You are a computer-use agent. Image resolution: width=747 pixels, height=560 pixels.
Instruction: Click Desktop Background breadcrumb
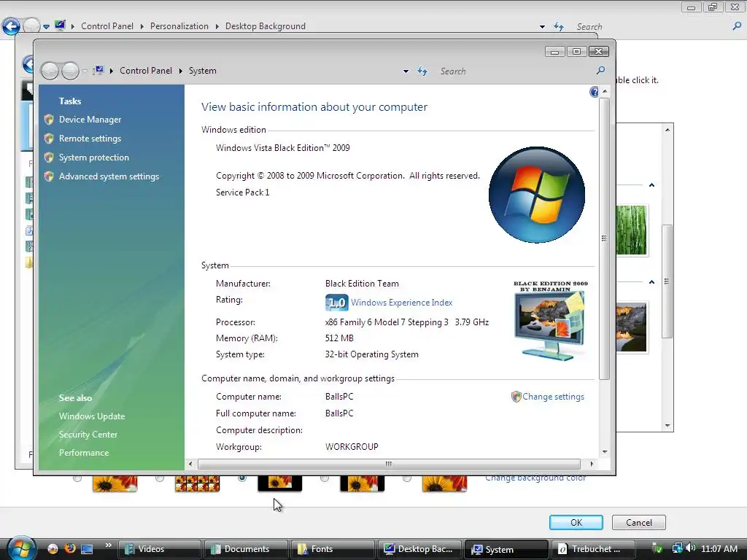266,26
